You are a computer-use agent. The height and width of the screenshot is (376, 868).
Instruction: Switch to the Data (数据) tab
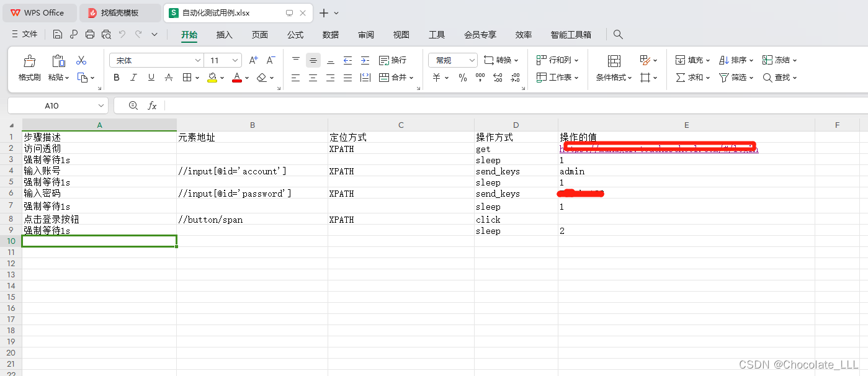point(331,35)
